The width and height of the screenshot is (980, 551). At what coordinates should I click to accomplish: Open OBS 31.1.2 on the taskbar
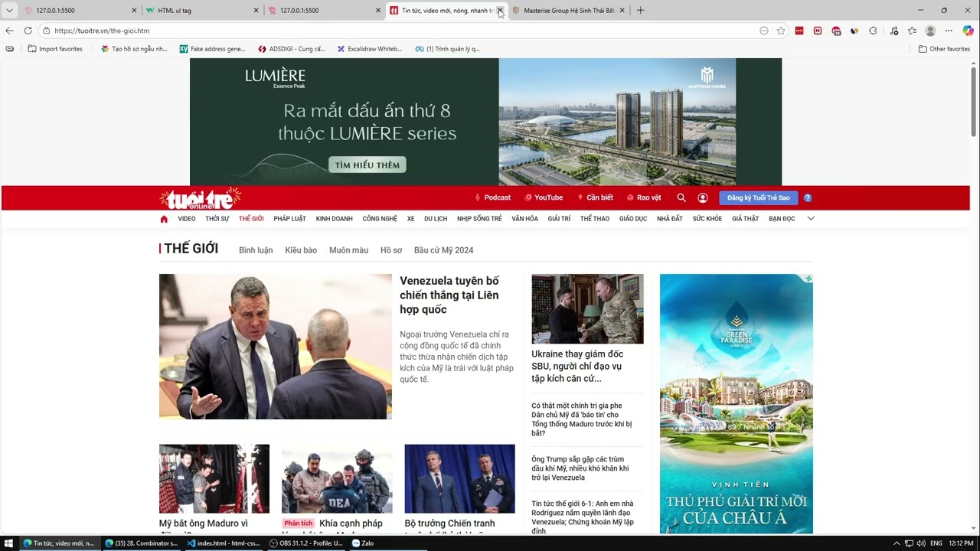pos(305,543)
